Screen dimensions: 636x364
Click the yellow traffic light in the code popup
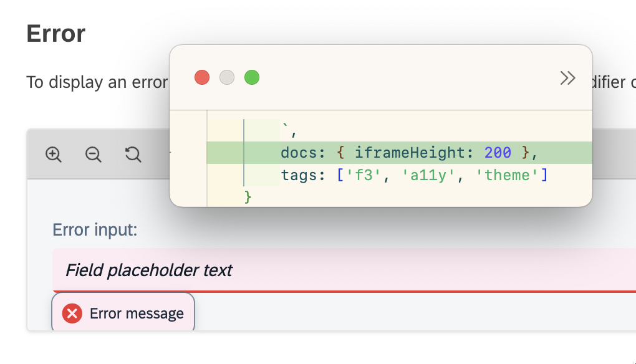coord(226,77)
